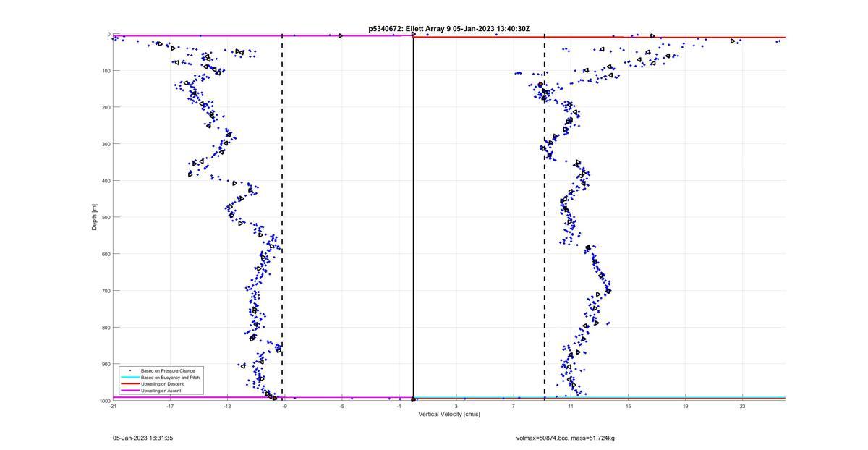
Task: Click depth tick label '100'
Action: (x=105, y=71)
